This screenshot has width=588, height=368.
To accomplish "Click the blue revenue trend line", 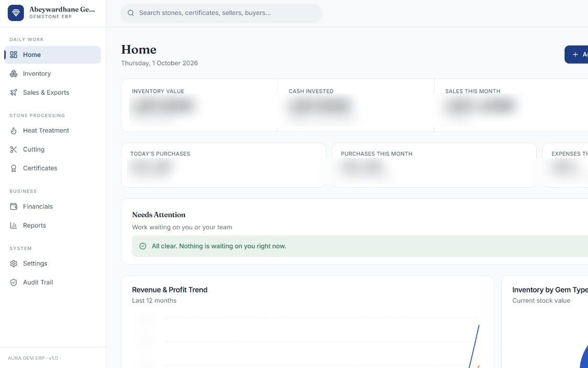I will coord(474,346).
